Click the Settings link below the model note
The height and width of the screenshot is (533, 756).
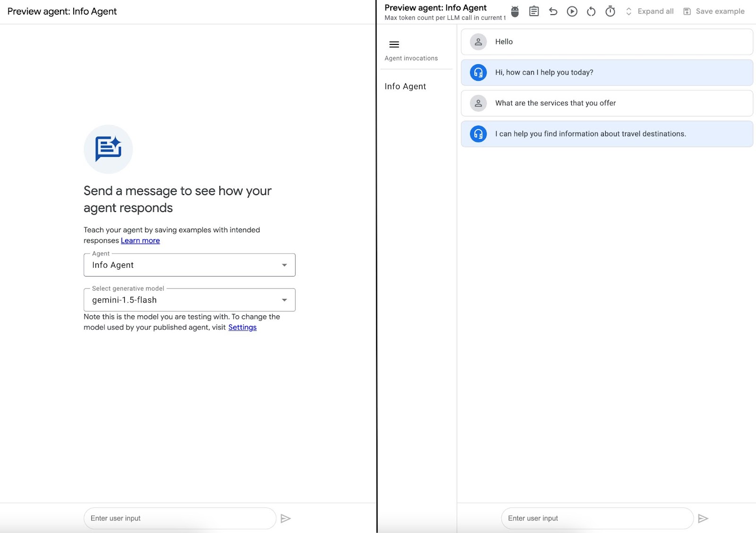point(242,327)
